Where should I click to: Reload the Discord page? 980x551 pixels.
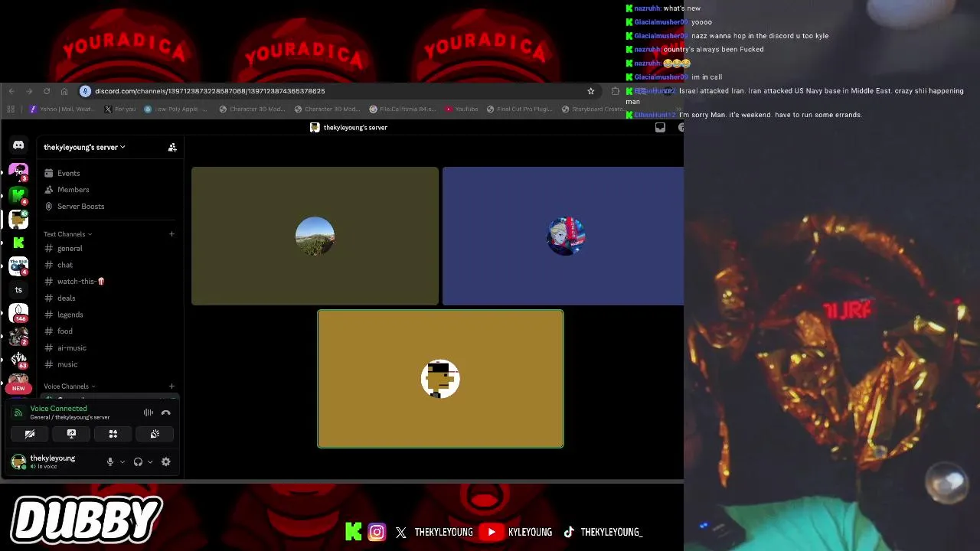coord(47,91)
